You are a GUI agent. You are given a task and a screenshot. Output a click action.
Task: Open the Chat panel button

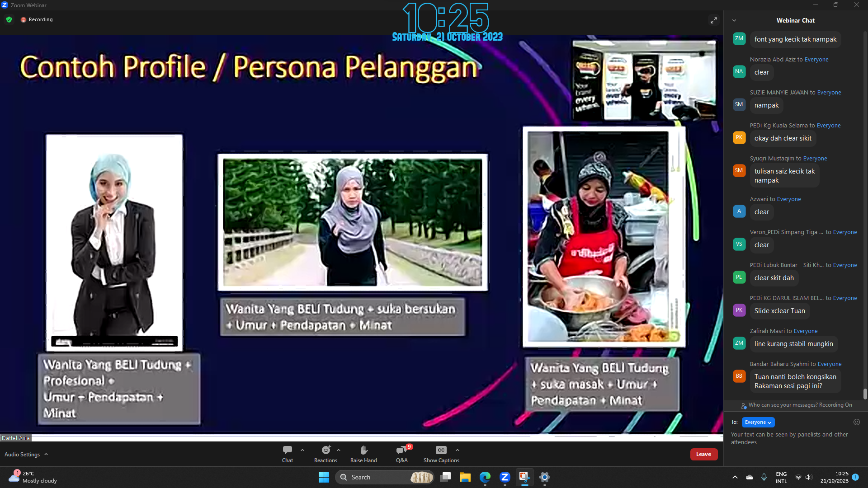[x=288, y=454]
